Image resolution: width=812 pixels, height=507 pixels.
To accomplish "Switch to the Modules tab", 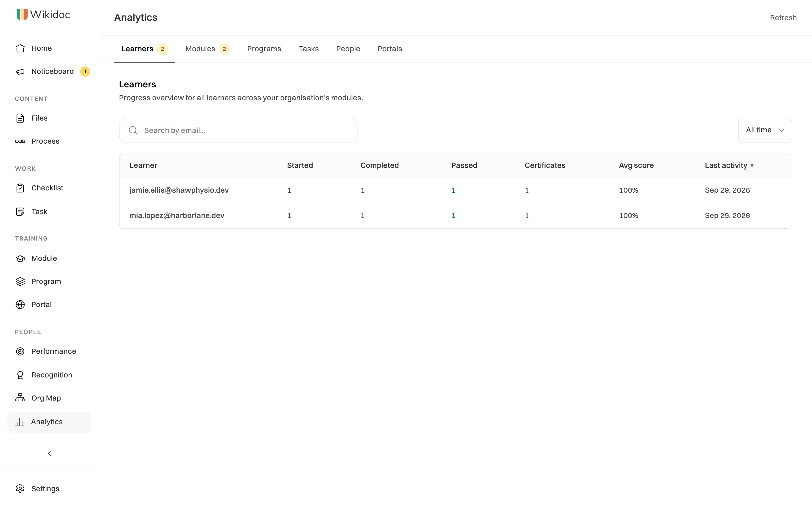I will (207, 49).
